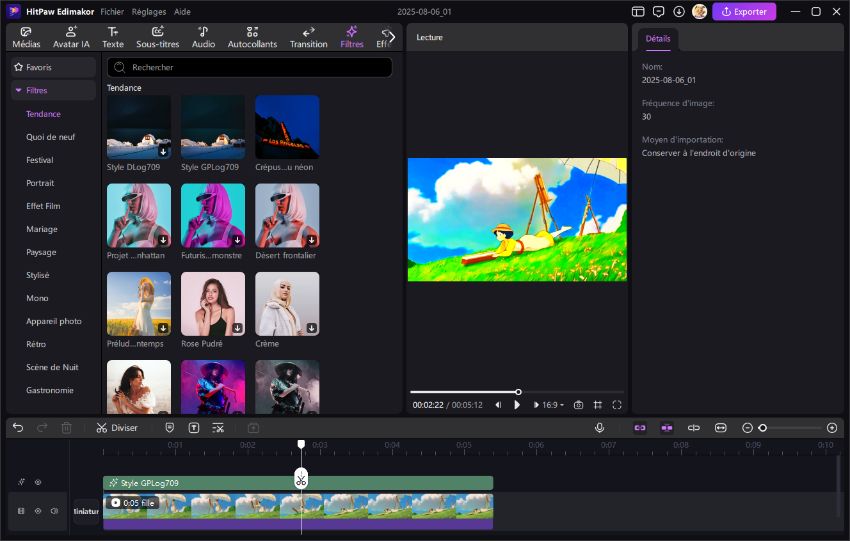This screenshot has width=850, height=541.
Task: Open the Autocollants tab
Action: pos(252,37)
